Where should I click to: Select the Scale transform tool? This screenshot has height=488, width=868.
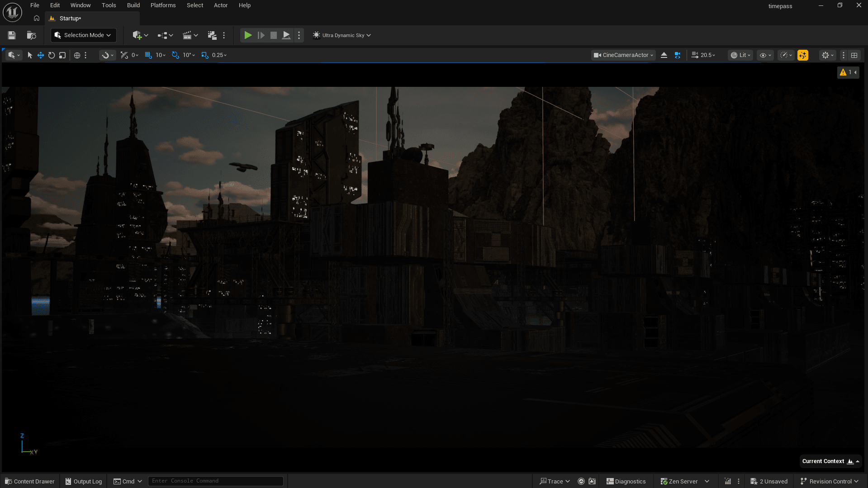tap(62, 55)
